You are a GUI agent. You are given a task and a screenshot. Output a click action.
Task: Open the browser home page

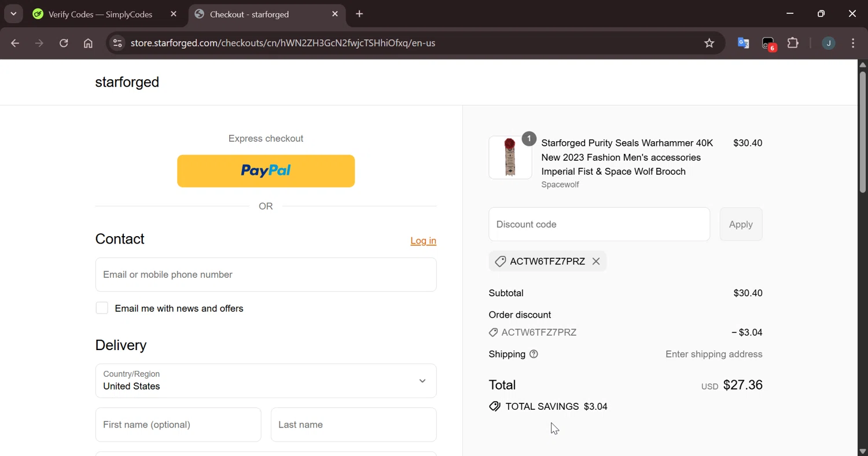pyautogui.click(x=88, y=43)
